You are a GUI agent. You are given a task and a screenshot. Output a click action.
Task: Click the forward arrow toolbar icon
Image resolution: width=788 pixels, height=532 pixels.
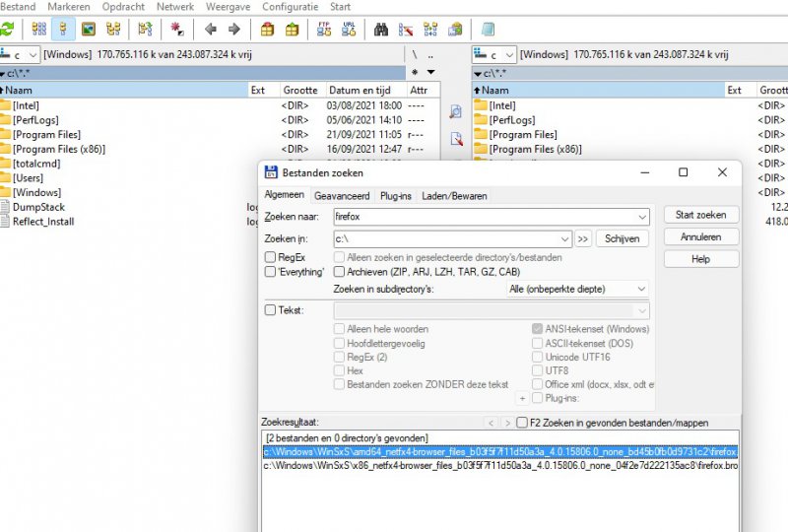pyautogui.click(x=234, y=30)
